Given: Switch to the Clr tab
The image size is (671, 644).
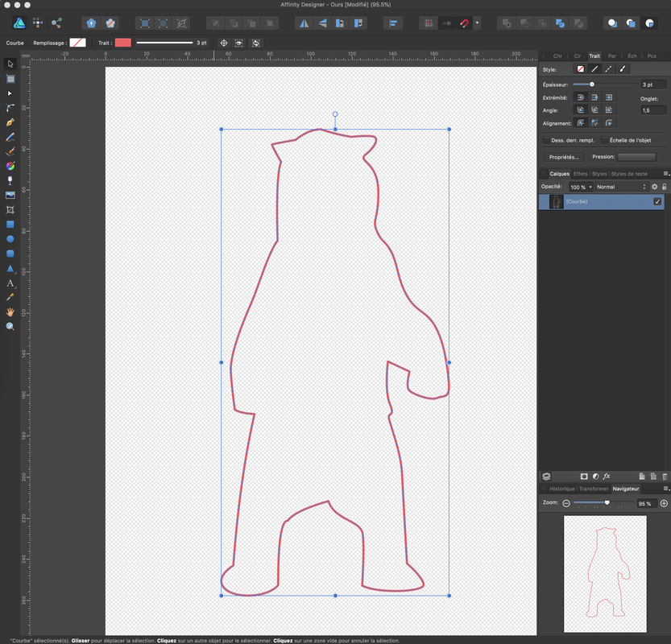Looking at the screenshot, I should [578, 56].
